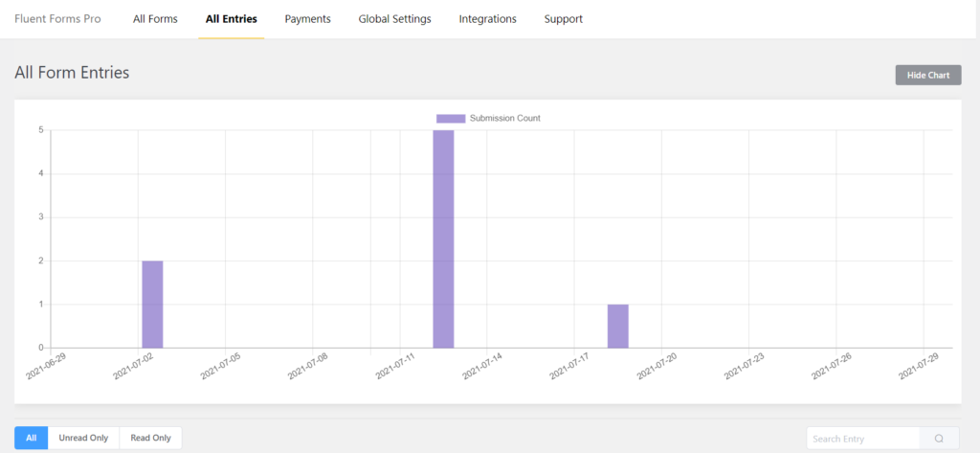The width and height of the screenshot is (980, 453).
Task: Click the Submission Count legend label
Action: 504,119
